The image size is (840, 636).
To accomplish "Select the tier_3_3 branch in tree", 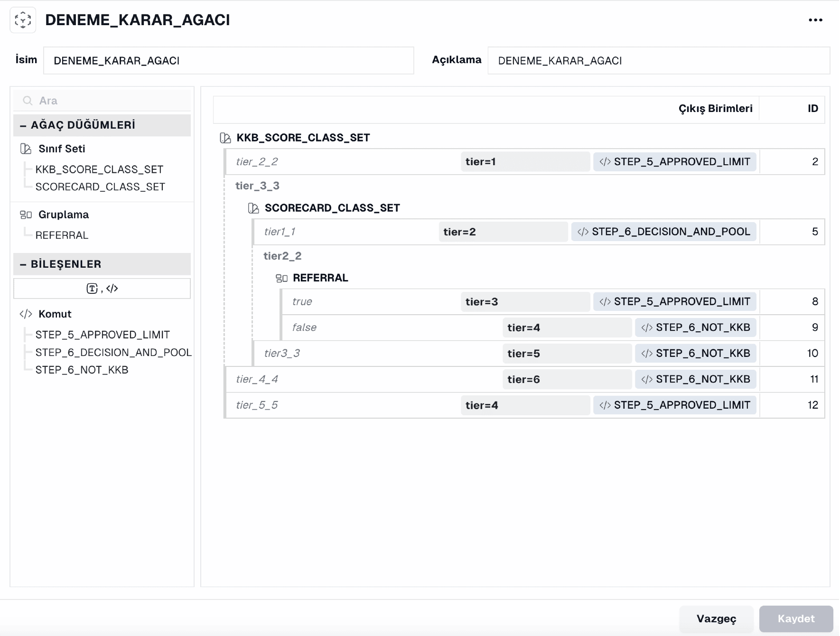I will [x=257, y=186].
